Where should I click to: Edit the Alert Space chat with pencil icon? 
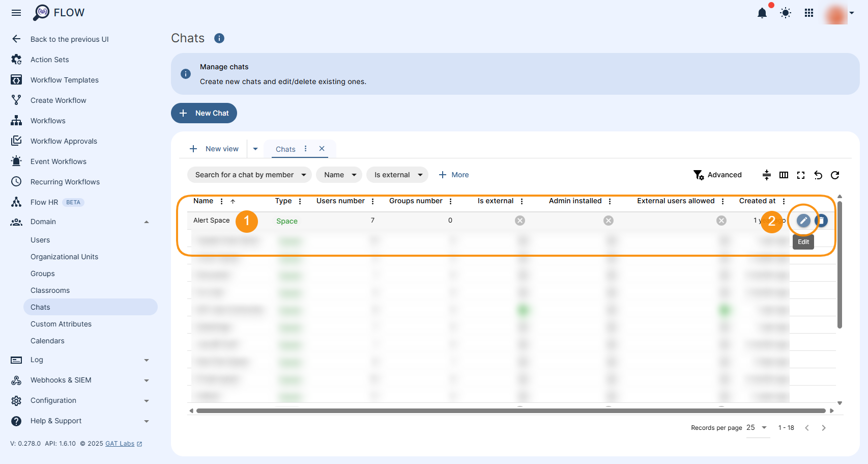803,221
